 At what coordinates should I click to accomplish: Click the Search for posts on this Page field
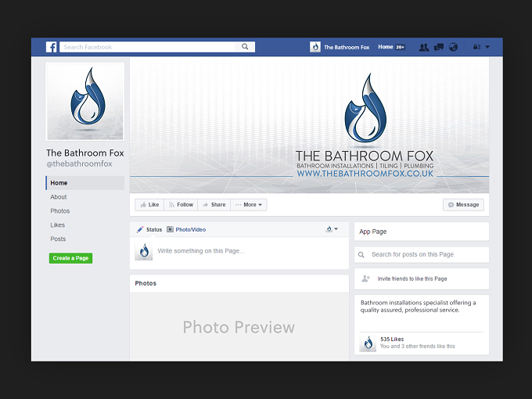pos(422,254)
